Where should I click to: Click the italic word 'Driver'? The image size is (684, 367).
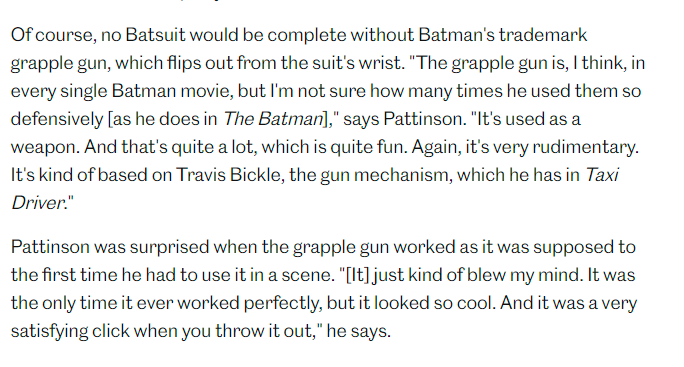(38, 202)
